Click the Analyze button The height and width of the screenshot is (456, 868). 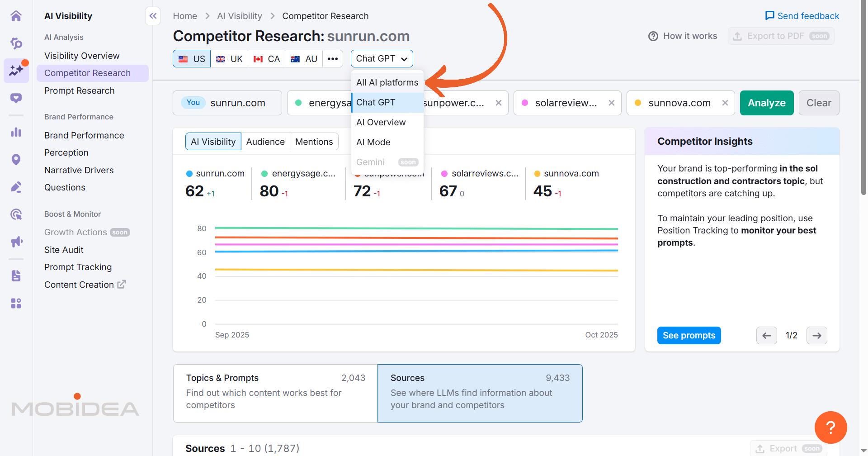click(766, 103)
